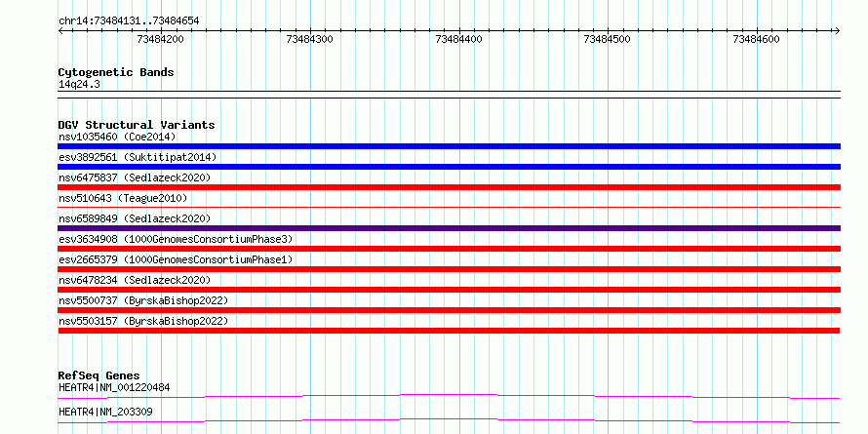Screen dimensions: 868x434
Task: Click the red bar for nsv5503157
Action: pos(449,331)
